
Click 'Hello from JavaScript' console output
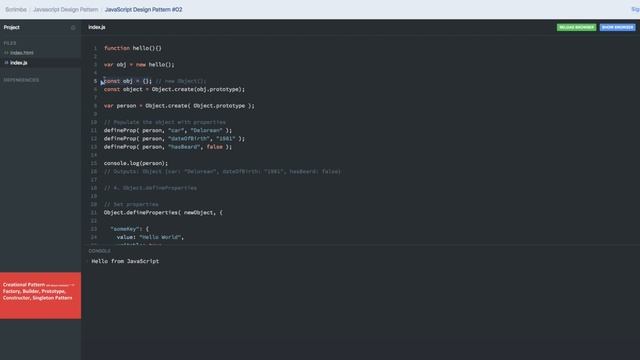[x=125, y=261]
